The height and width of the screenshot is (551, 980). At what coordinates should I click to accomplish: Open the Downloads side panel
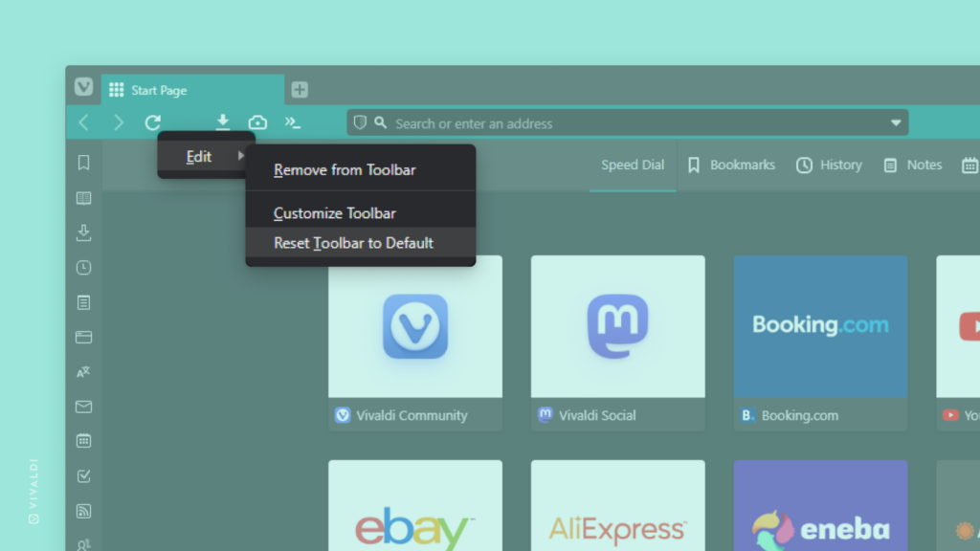(x=84, y=232)
